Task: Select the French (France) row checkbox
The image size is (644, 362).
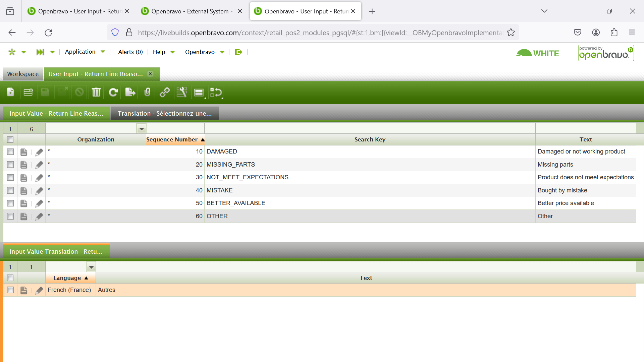Action: [10, 290]
